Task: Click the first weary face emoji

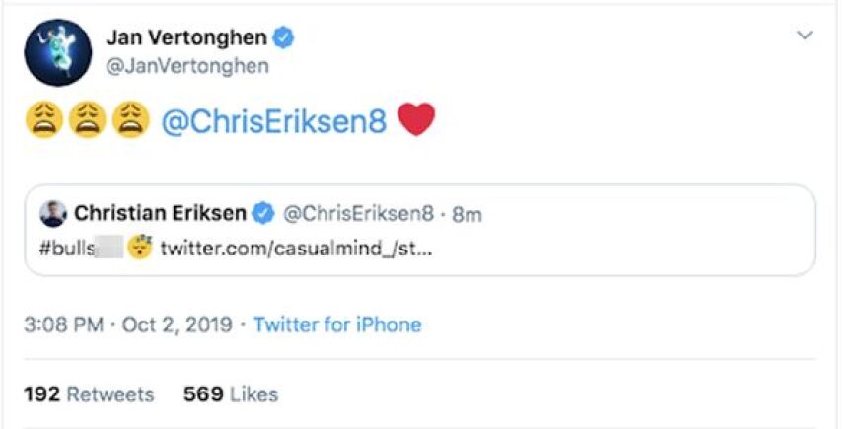Action: [44, 121]
